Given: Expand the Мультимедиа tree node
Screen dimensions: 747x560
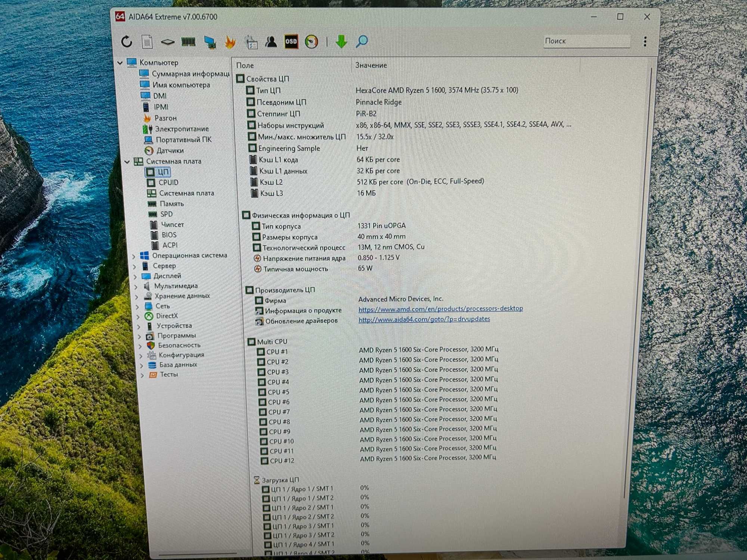Looking at the screenshot, I should click(136, 287).
